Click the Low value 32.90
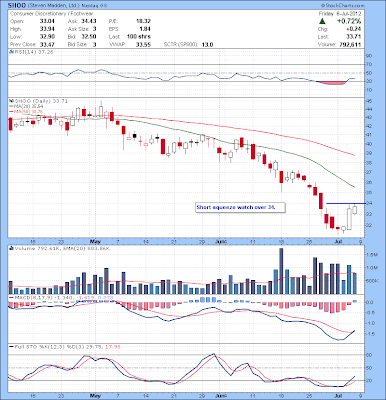Viewport: 386px width, 400px height. 47,37
